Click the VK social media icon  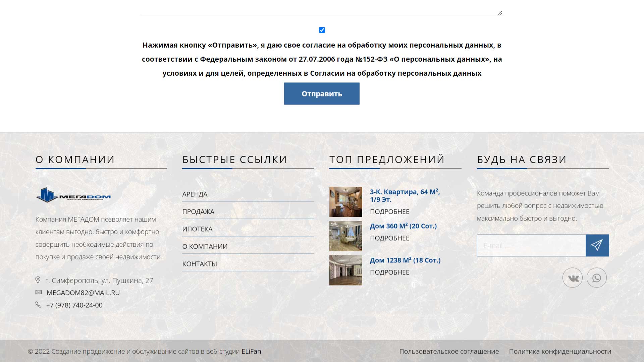[573, 278]
